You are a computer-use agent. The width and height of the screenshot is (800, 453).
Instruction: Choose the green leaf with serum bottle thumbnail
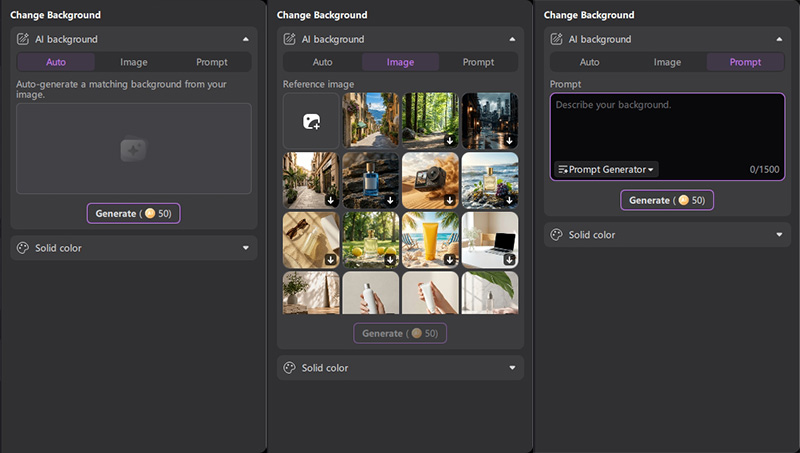tap(490, 293)
